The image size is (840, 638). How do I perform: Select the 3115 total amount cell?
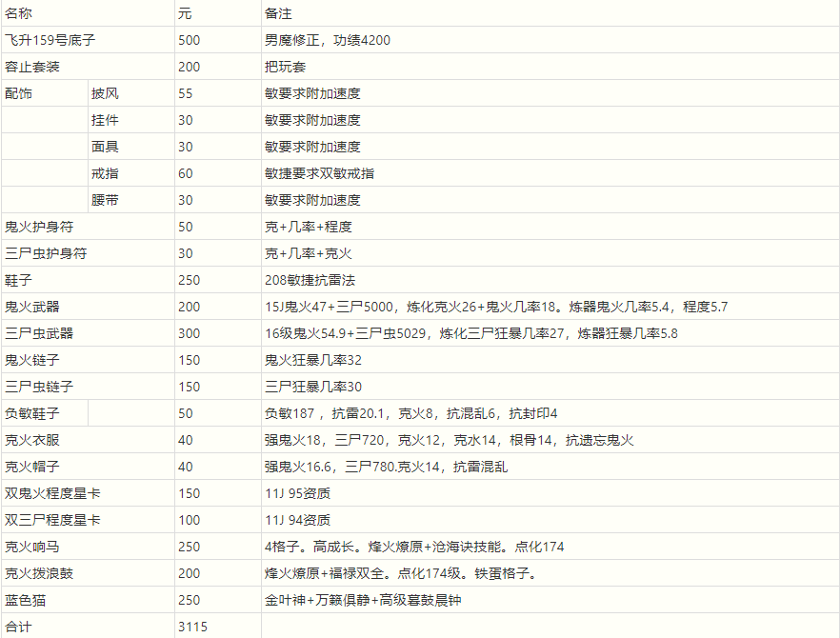tap(192, 627)
